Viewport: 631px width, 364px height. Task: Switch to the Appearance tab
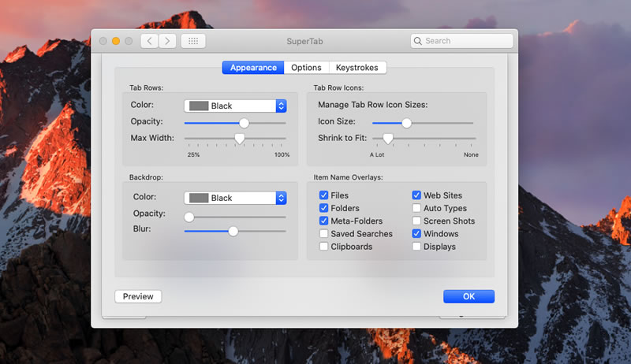pos(253,68)
